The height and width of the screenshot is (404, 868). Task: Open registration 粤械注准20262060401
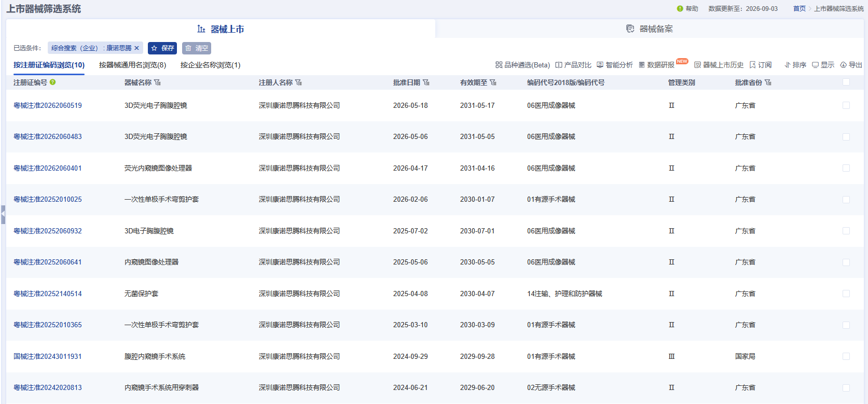point(48,168)
